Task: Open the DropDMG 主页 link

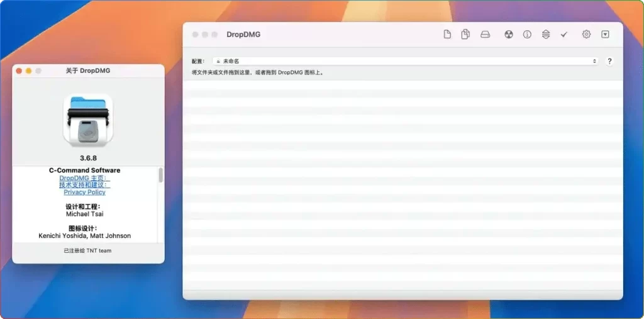Action: [85, 178]
